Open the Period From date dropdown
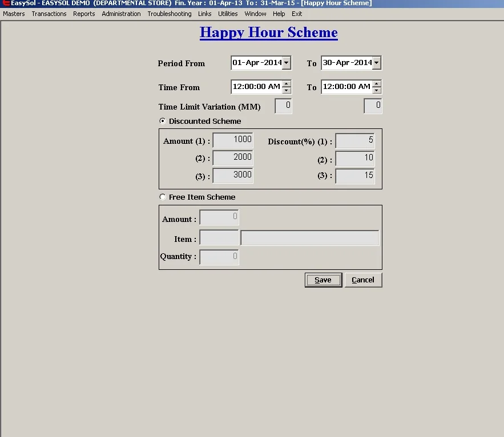 click(287, 63)
